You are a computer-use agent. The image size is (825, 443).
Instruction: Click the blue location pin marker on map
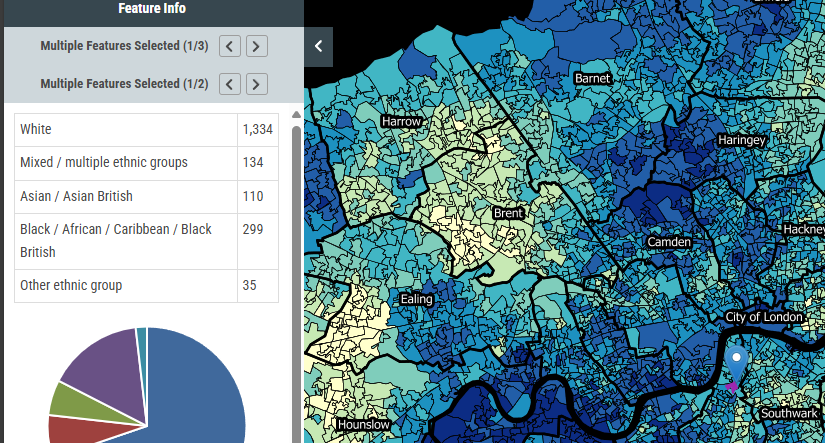(736, 363)
